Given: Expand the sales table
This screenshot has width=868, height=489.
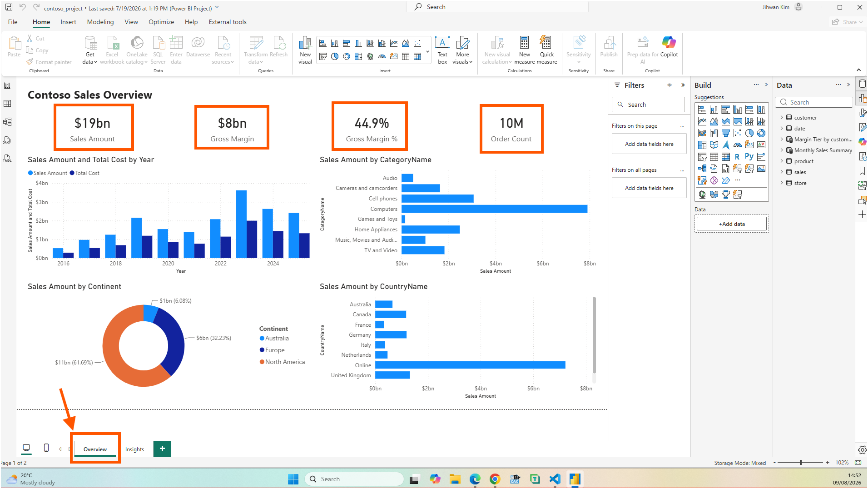Looking at the screenshot, I should [x=782, y=172].
